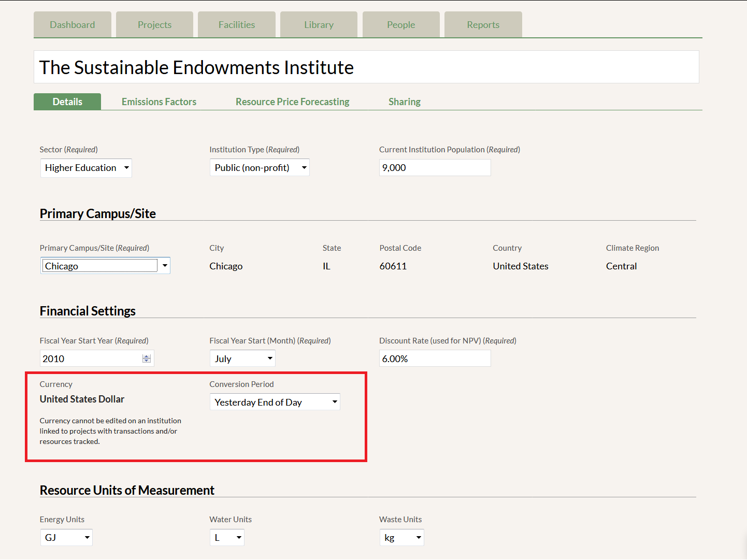Open Resource Price Forecasting sub-tab
The height and width of the screenshot is (560, 747).
[x=293, y=102]
